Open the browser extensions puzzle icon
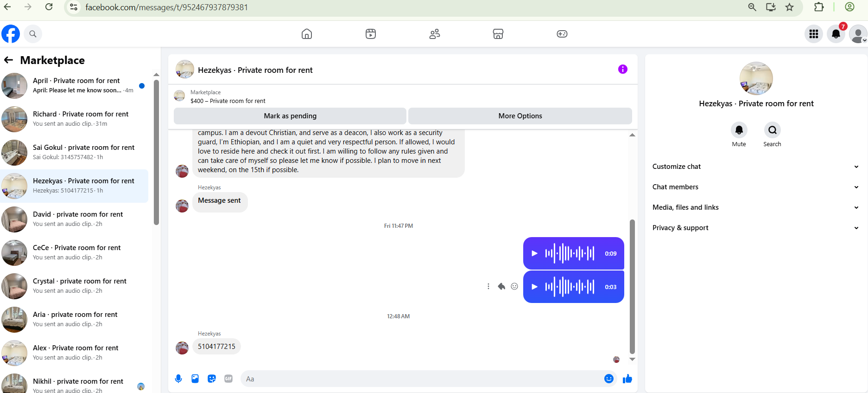This screenshot has width=868, height=393. click(819, 7)
